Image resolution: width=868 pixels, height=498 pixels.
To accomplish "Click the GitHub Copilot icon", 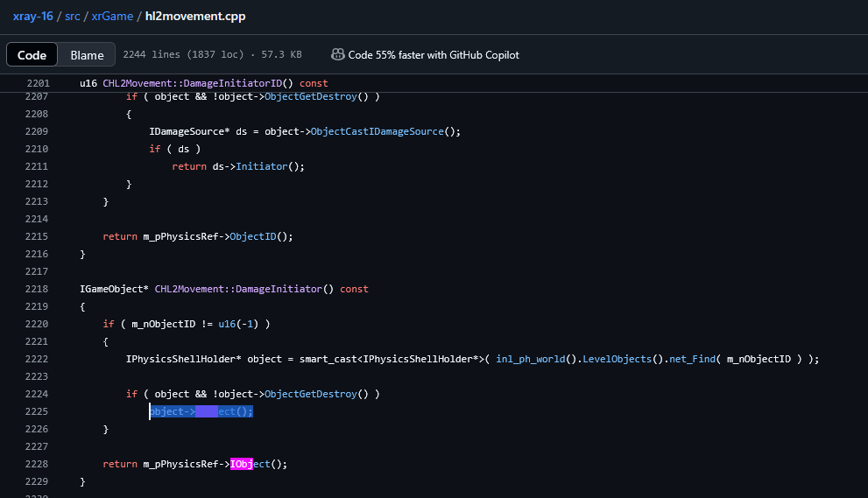I will pyautogui.click(x=337, y=54).
